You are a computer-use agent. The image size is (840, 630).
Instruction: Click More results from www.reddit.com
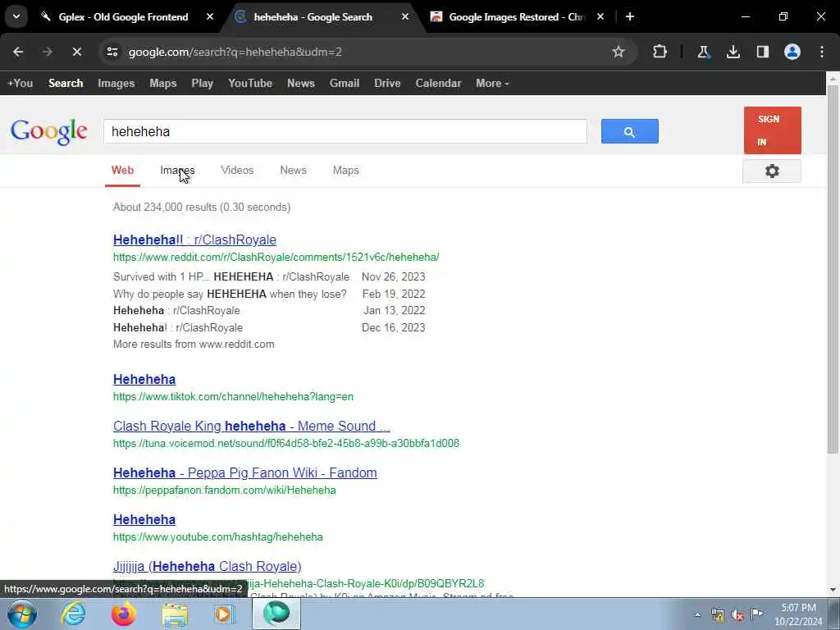[x=194, y=345]
